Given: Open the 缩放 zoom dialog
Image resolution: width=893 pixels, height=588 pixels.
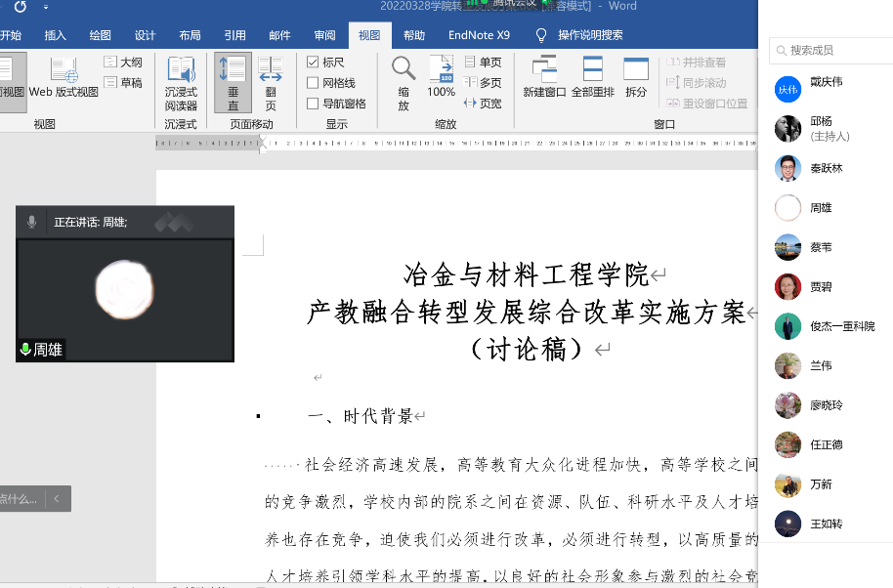Looking at the screenshot, I should 403,81.
